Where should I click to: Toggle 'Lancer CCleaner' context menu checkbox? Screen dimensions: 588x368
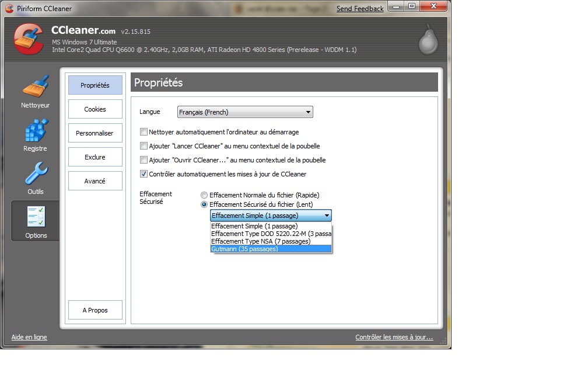click(x=143, y=145)
